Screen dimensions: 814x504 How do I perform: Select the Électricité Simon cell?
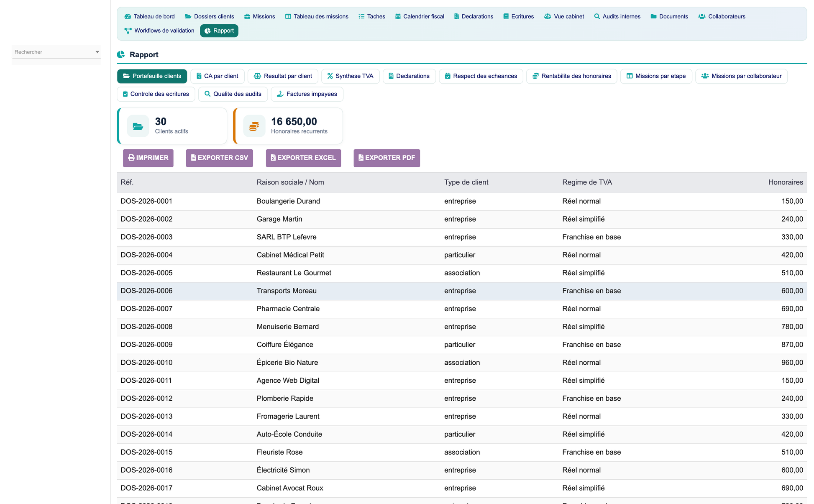click(x=283, y=470)
